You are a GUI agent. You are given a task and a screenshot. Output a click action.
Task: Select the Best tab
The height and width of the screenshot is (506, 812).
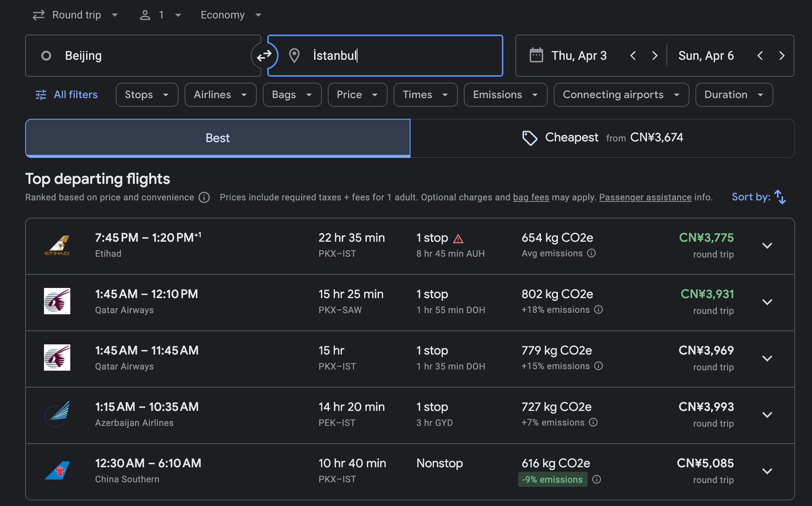pos(218,138)
